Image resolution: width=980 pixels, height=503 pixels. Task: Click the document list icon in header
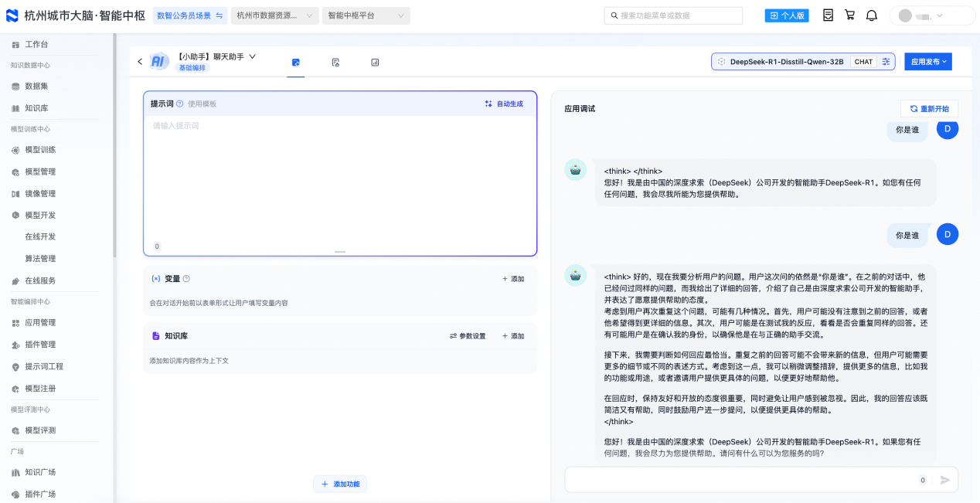tap(828, 15)
